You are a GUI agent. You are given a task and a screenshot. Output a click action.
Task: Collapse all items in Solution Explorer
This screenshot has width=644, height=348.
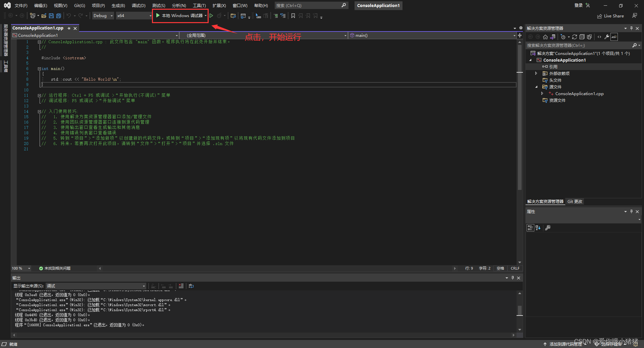click(582, 37)
